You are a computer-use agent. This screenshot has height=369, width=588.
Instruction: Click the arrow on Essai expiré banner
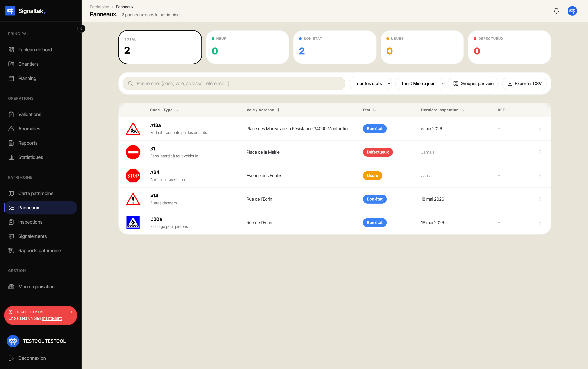pos(71,312)
